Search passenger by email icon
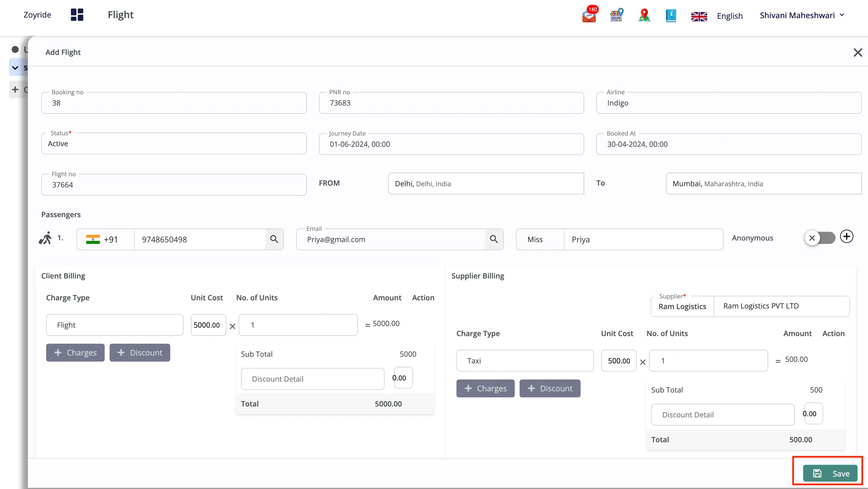Screen dimensions: 868x489 [x=494, y=239]
